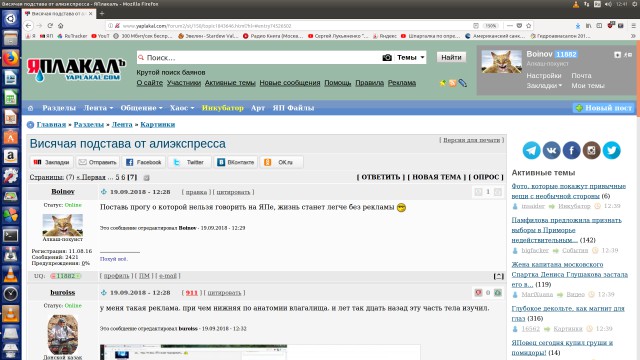The height and width of the screenshot is (360, 640).
Task: Bookmark this page with the star icon
Action: [529, 25]
